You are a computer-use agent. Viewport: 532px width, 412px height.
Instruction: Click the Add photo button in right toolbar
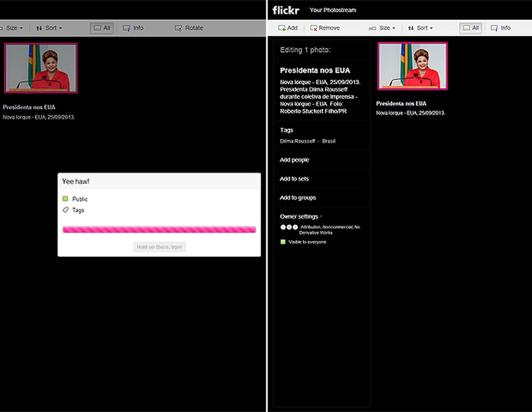[288, 28]
